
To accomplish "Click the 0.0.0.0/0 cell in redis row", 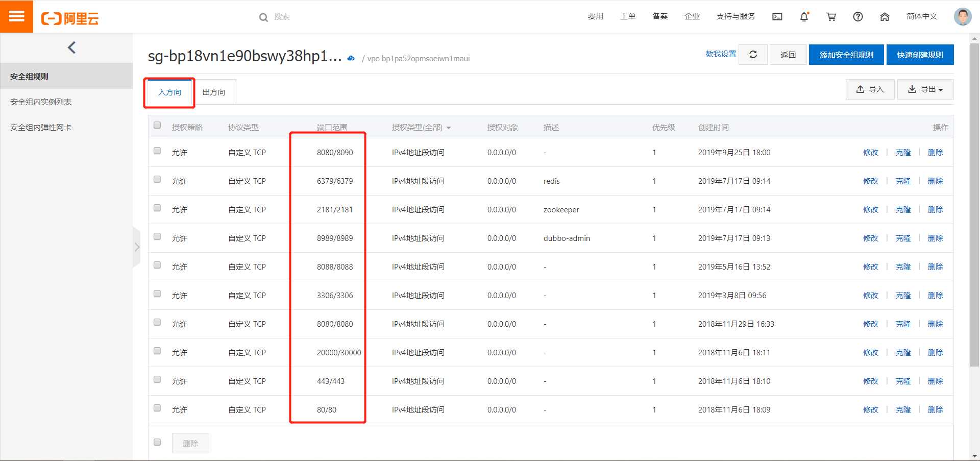I will tap(502, 181).
